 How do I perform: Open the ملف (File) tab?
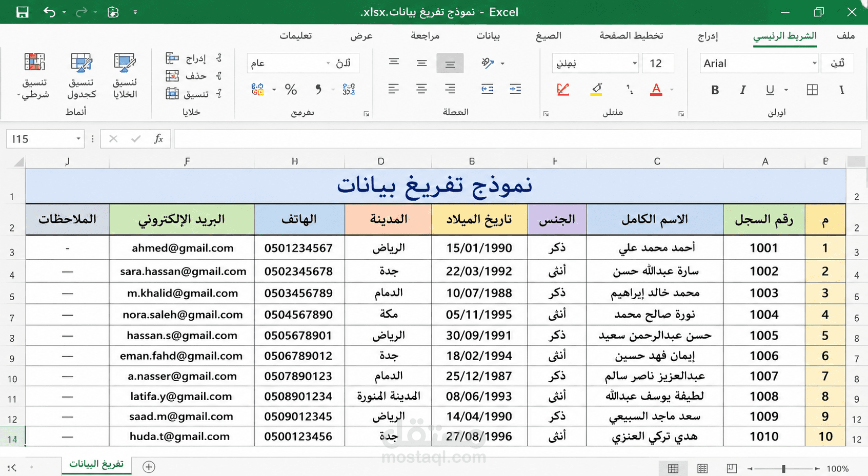coord(845,35)
